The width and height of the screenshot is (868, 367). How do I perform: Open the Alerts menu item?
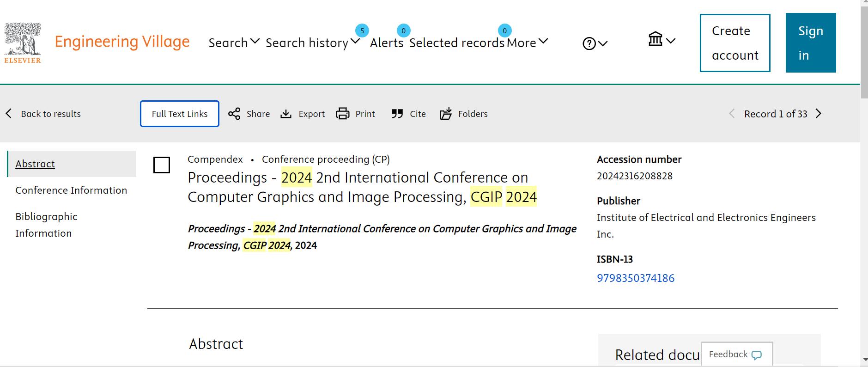[387, 43]
